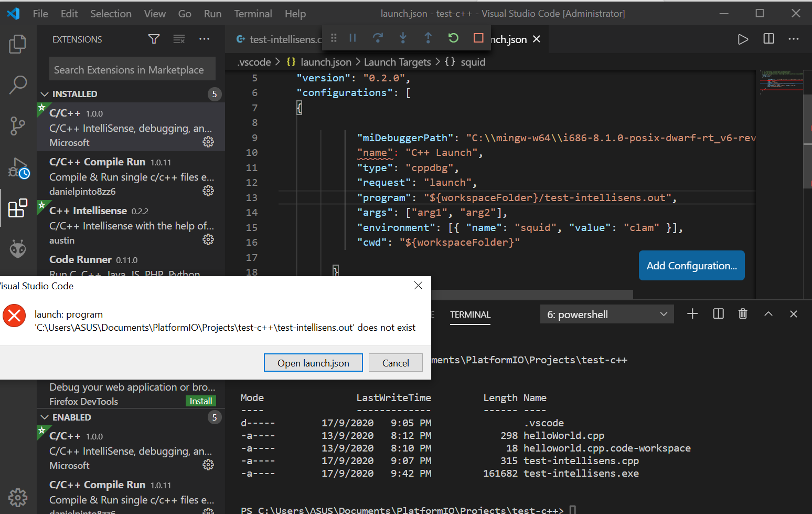Image resolution: width=812 pixels, height=514 pixels.
Task: Split the editor to the right
Action: point(768,39)
